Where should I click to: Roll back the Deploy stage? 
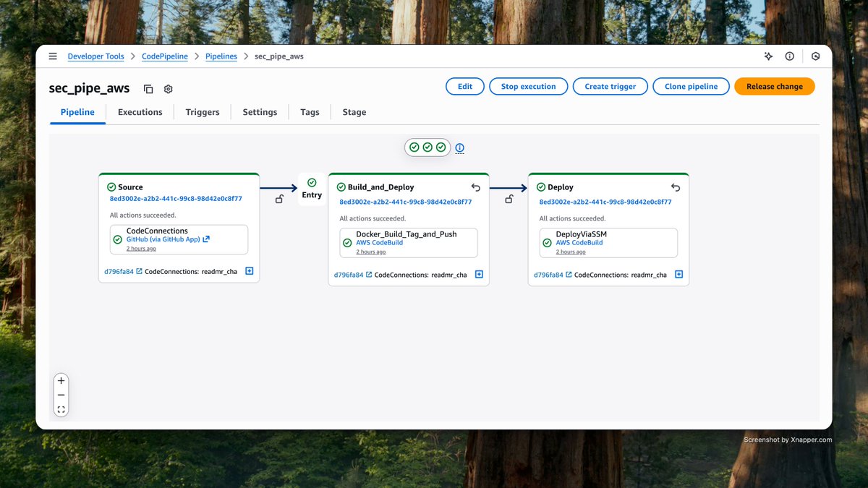click(675, 187)
